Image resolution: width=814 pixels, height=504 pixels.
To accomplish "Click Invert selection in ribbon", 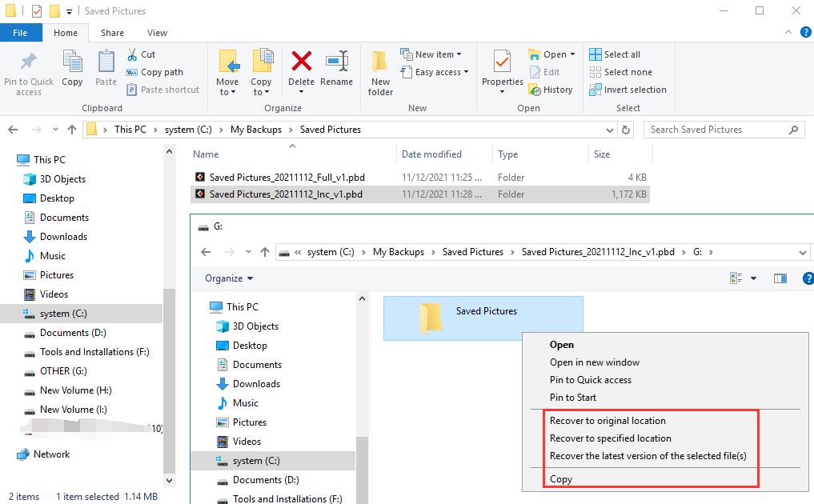I will point(628,90).
